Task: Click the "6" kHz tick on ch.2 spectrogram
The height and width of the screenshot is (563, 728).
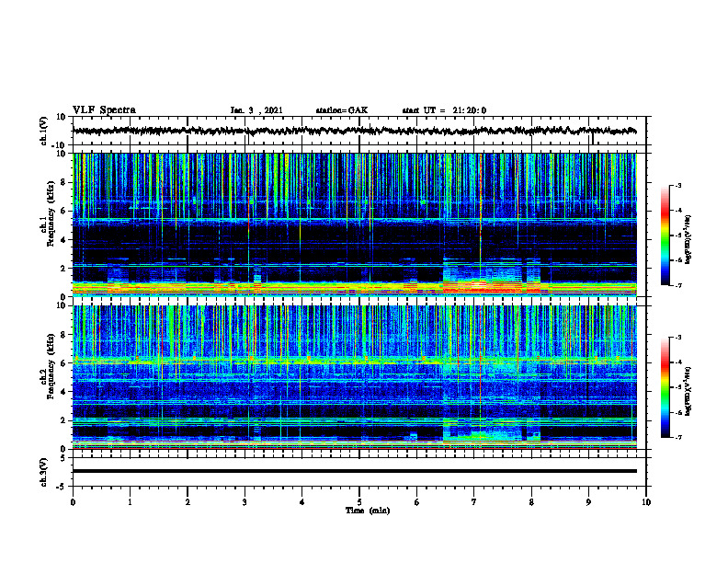Action: 63,363
